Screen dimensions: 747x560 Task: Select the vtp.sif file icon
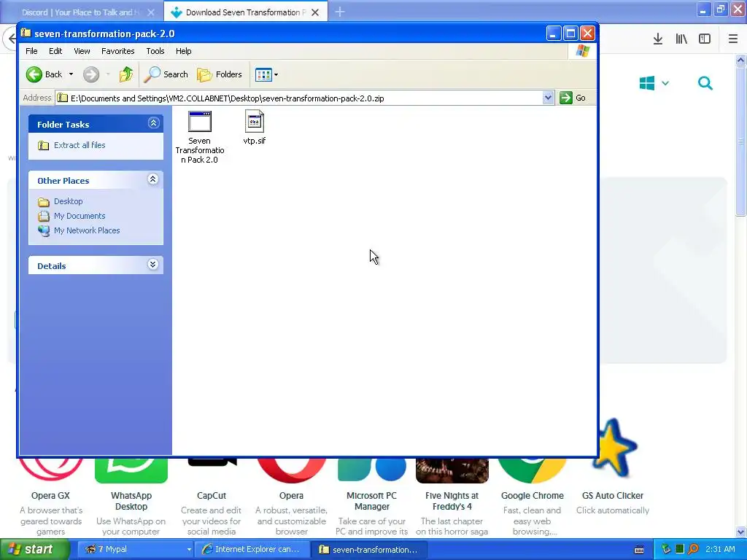click(x=255, y=121)
